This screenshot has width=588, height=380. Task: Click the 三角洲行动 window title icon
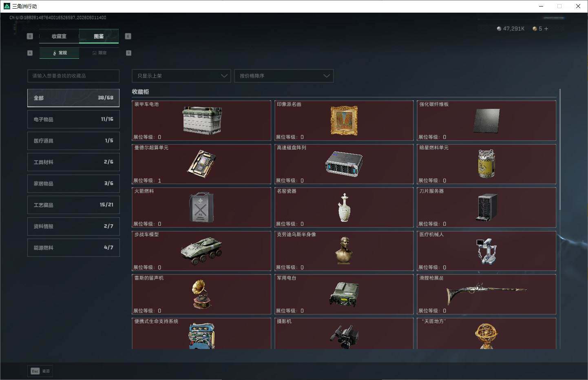[x=7, y=6]
